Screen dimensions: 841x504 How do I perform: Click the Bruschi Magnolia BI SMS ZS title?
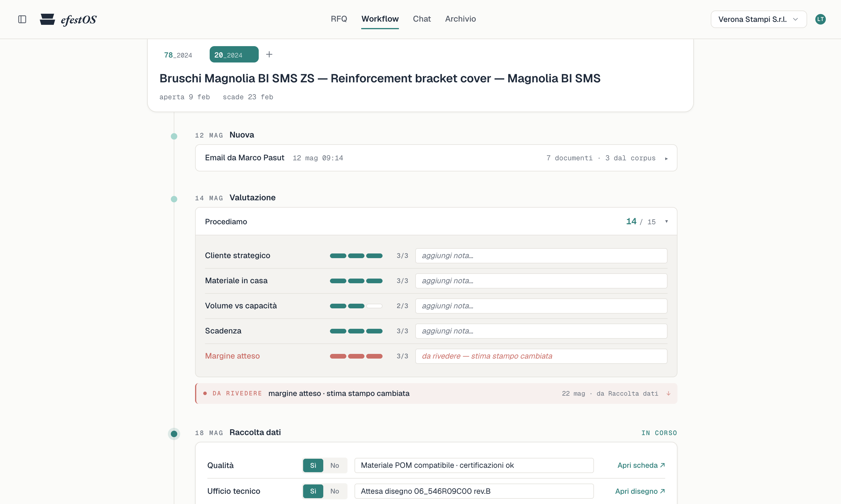pyautogui.click(x=380, y=79)
